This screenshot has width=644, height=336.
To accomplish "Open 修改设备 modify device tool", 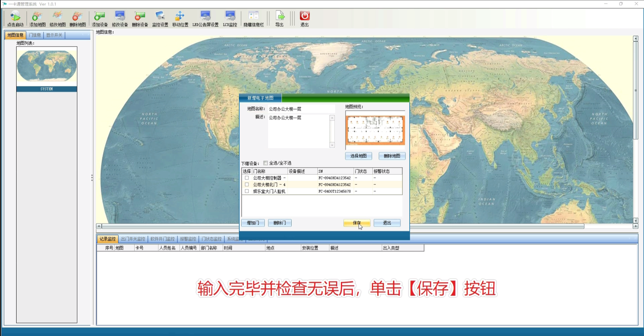I will point(120,18).
